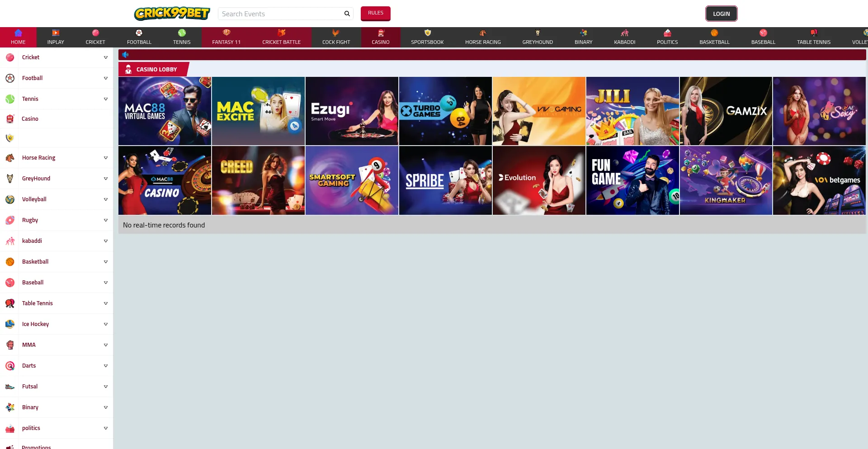Screen dimensions: 868x449
Task: Expand the Volleyball dropdown arrow
Action: tap(106, 199)
